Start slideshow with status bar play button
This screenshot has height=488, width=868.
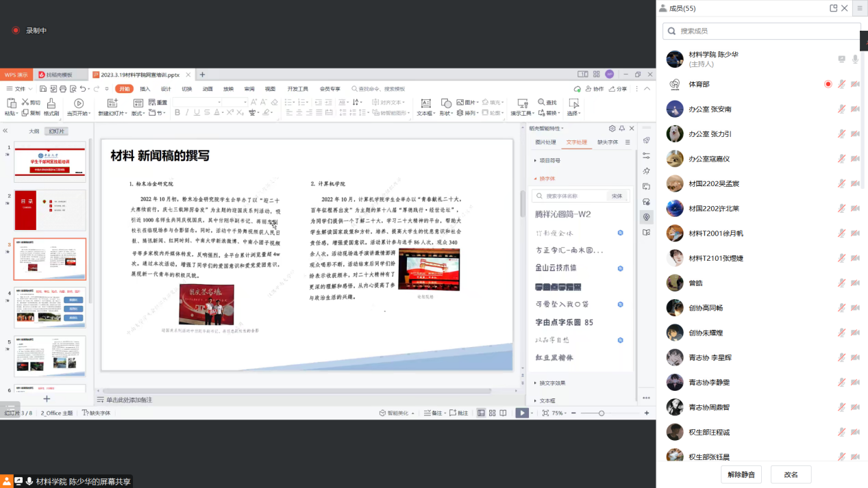[x=522, y=413]
